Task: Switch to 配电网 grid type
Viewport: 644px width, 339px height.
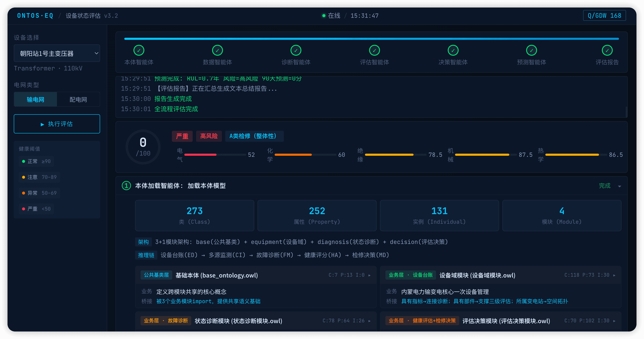Action: [x=78, y=99]
